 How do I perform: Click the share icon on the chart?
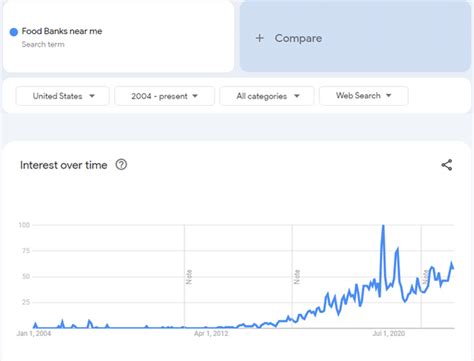point(447,165)
